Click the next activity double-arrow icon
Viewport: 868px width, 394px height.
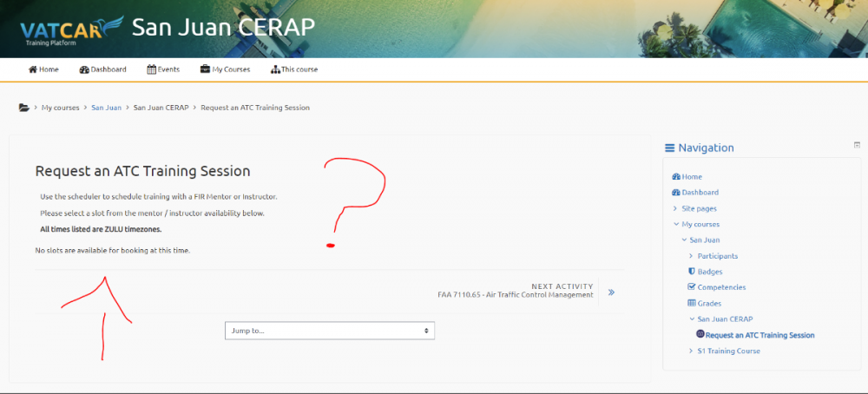pos(611,292)
